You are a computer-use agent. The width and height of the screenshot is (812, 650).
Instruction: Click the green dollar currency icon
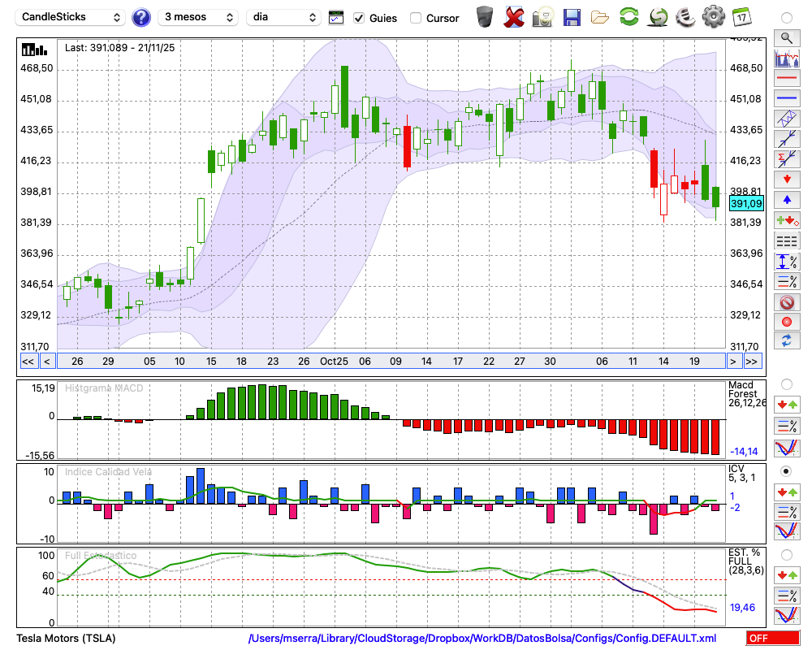click(x=658, y=17)
